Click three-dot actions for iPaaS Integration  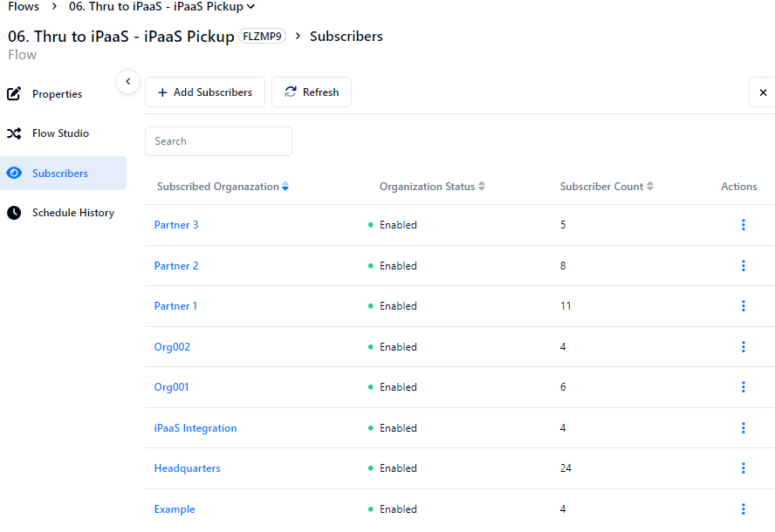pyautogui.click(x=743, y=428)
